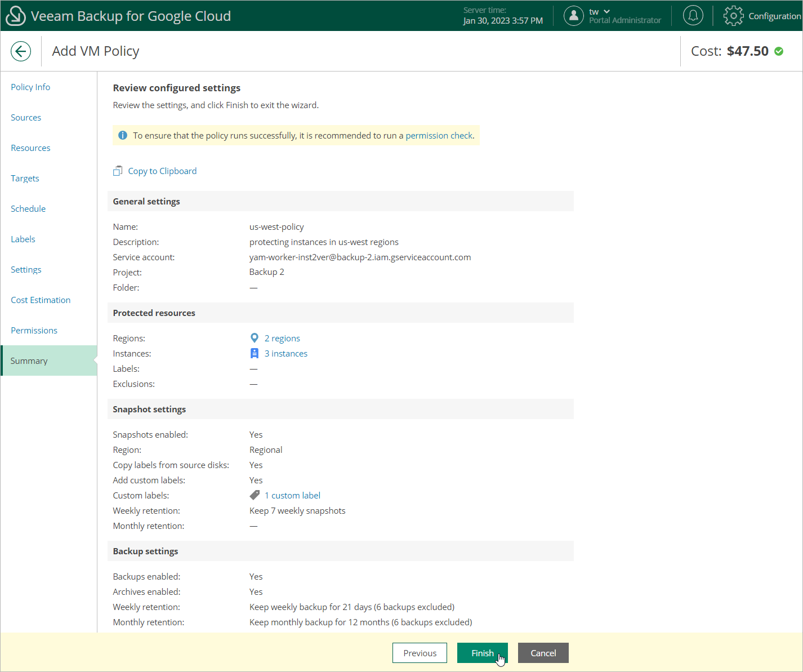
Task: Click the server time Jan 30, 2023 text
Action: (503, 20)
